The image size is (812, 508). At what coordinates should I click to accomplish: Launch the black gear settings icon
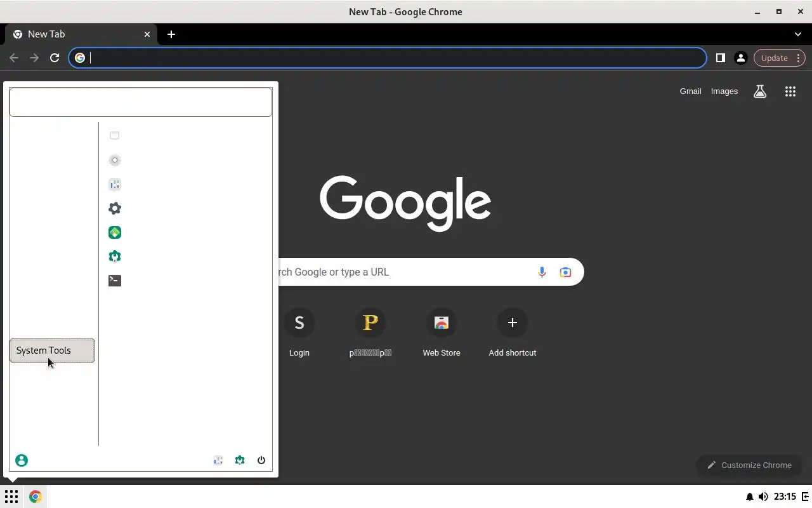tap(115, 208)
